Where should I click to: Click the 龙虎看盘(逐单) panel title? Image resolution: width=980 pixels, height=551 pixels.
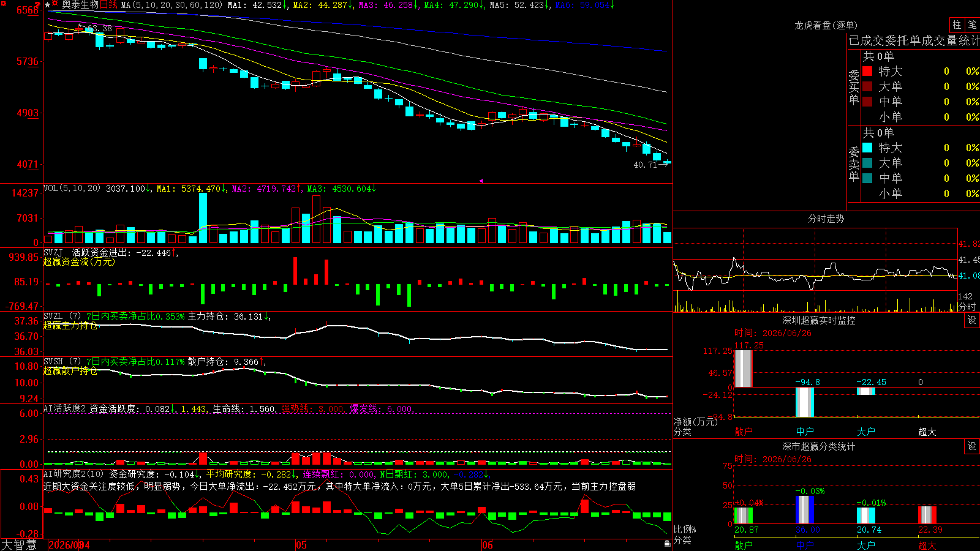click(x=826, y=25)
